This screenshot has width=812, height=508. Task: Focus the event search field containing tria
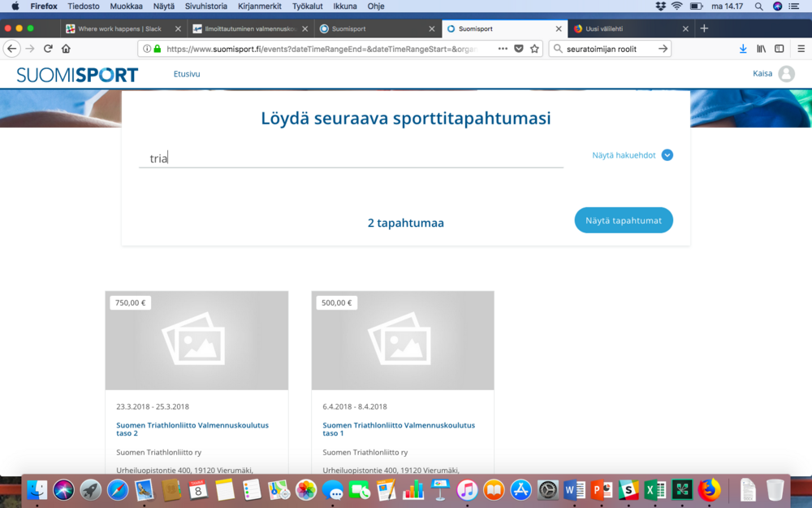pos(351,158)
